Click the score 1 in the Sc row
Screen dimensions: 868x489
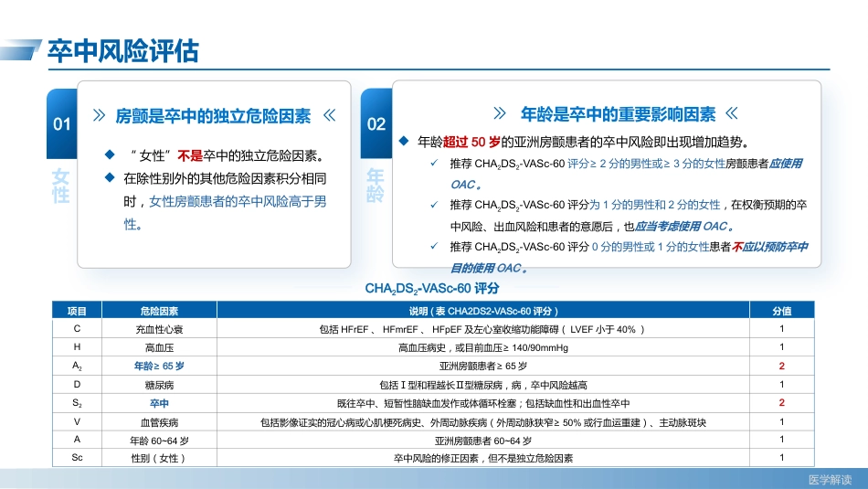click(781, 457)
